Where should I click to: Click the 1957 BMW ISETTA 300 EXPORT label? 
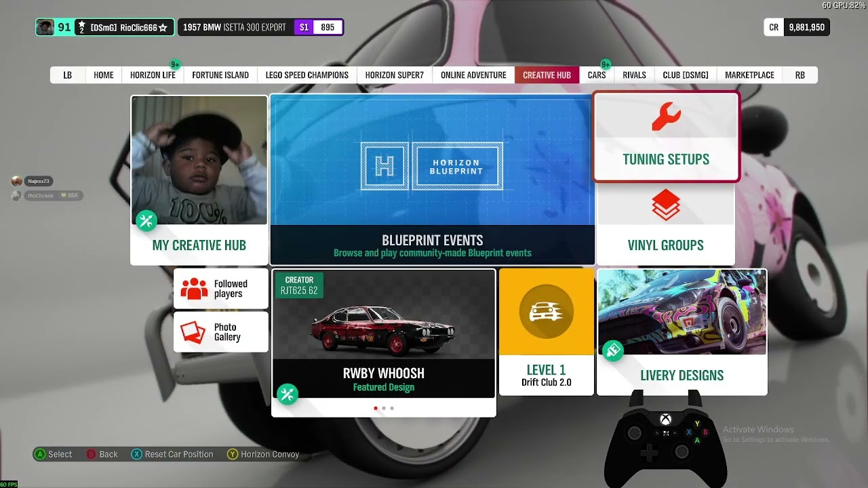[x=235, y=27]
